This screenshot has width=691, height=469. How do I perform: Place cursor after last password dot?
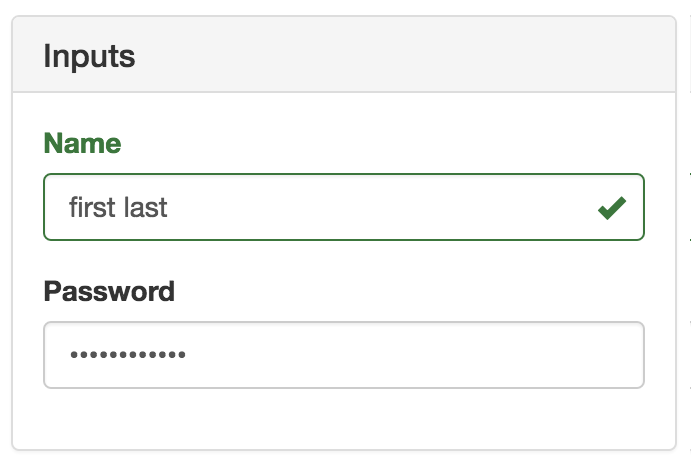(x=187, y=355)
